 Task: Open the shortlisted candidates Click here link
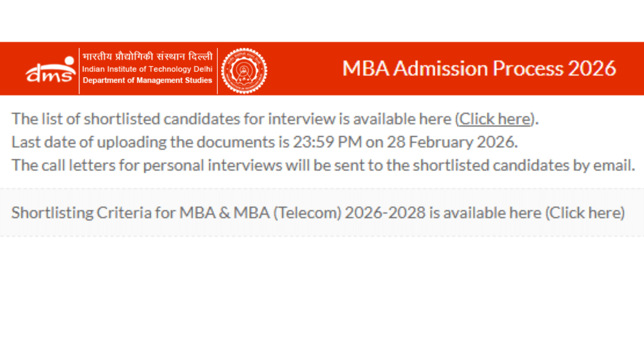point(494,119)
